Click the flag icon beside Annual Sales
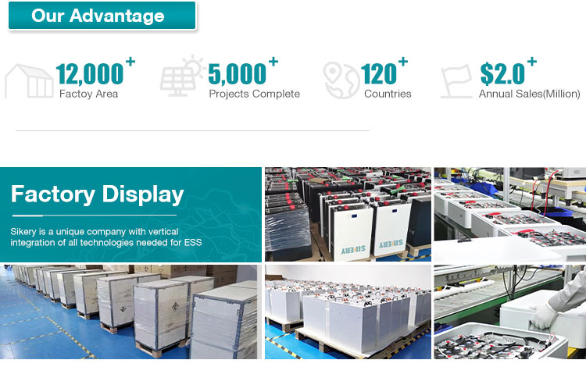 456,81
